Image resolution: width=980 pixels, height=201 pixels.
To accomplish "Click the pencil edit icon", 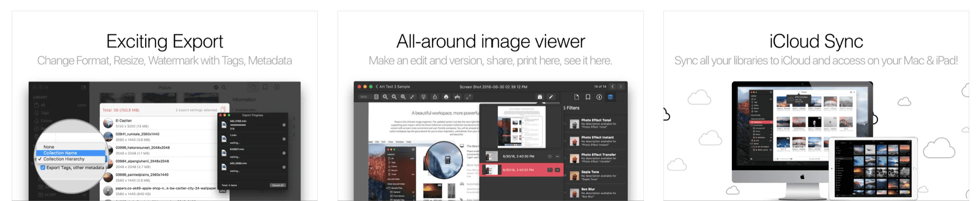I will 551,97.
